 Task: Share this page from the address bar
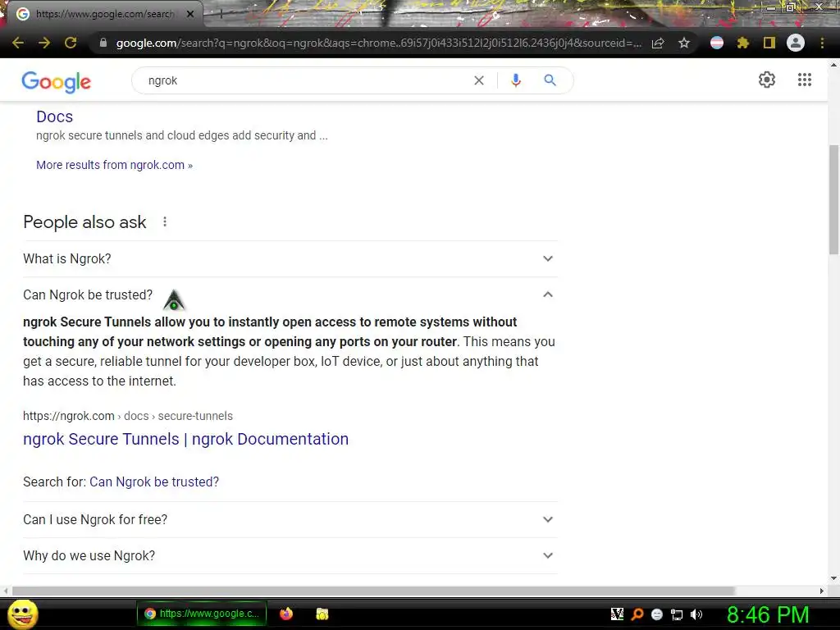click(x=658, y=43)
